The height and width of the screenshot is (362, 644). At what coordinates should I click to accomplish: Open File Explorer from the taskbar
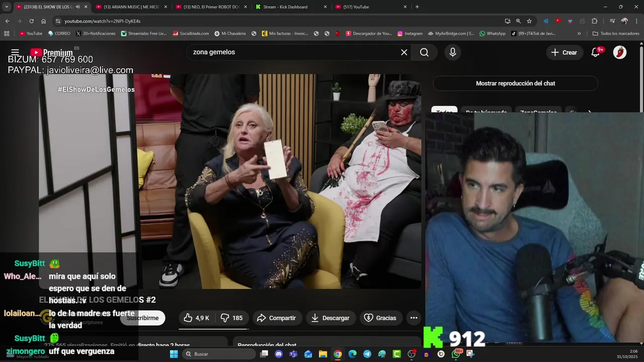click(323, 354)
